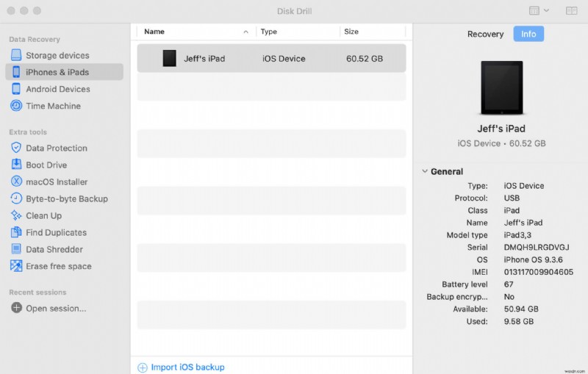588x374 pixels.
Task: Click the Data Recovery section heading
Action: tap(34, 39)
